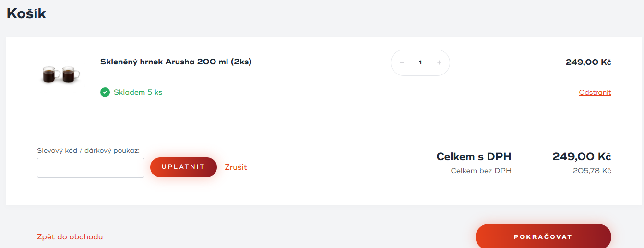
Task: Click the quantity number field
Action: coord(420,63)
